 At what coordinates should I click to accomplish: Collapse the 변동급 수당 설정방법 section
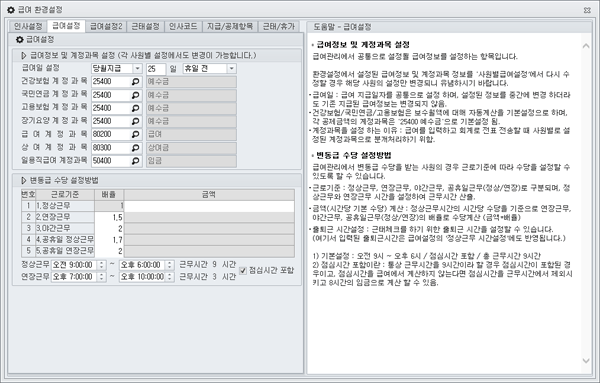point(24,180)
